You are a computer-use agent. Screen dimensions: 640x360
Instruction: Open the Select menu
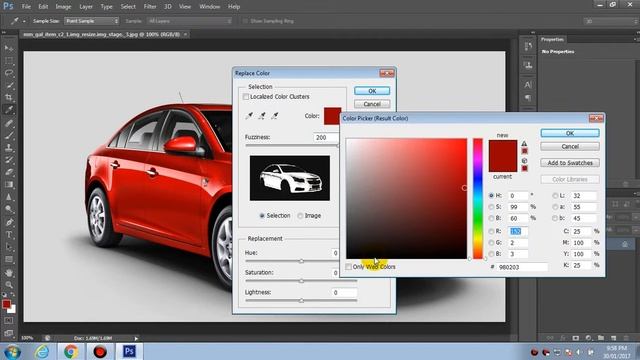pos(128,7)
